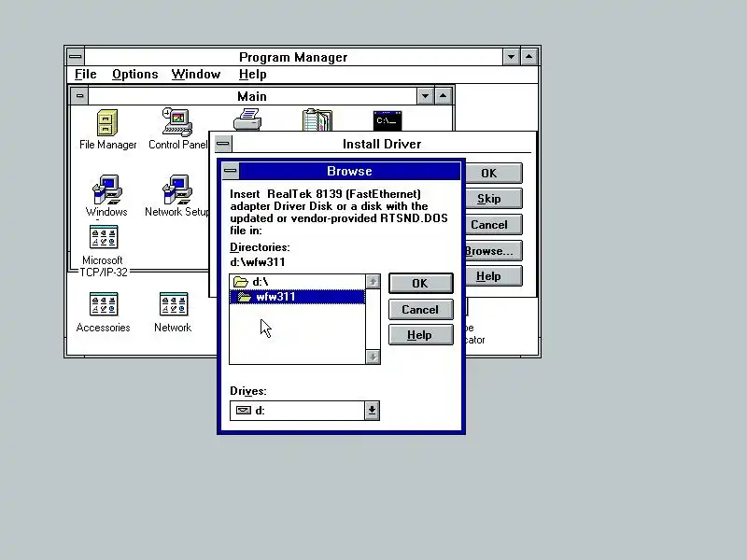
Task: Maximize the Program Manager window
Action: coord(529,57)
